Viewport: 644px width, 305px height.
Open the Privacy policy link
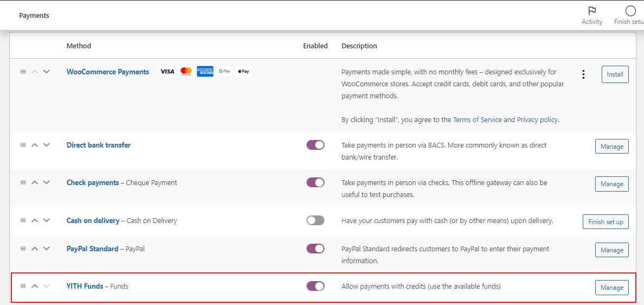click(537, 120)
